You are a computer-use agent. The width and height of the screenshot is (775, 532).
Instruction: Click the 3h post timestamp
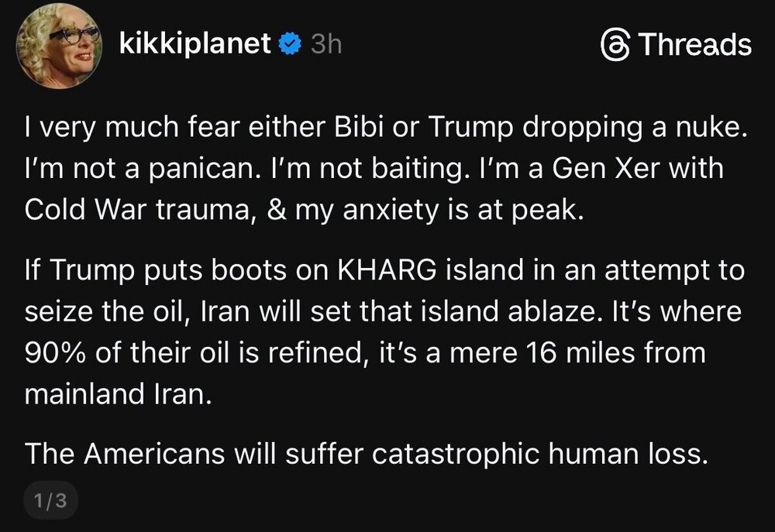(325, 45)
